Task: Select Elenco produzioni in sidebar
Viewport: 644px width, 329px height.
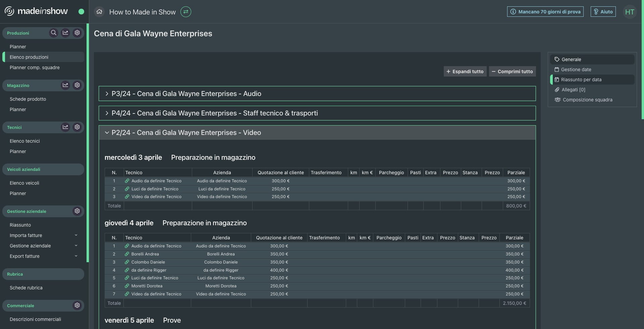Action: pyautogui.click(x=43, y=57)
